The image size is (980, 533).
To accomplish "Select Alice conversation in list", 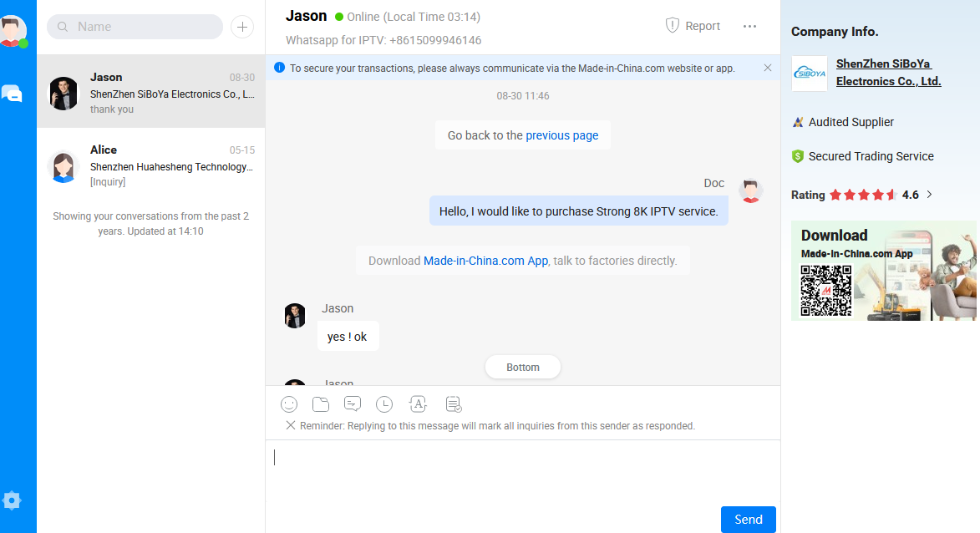I will (151, 165).
